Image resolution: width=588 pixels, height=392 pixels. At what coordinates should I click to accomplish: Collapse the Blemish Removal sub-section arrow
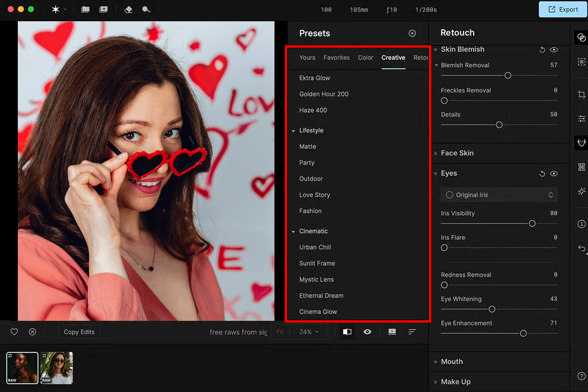click(436, 65)
